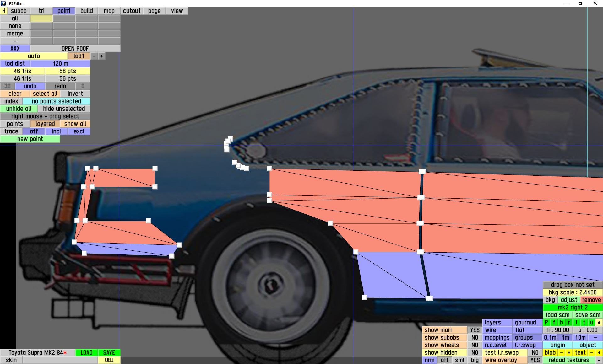Increase lod level with plus button

[x=101, y=56]
